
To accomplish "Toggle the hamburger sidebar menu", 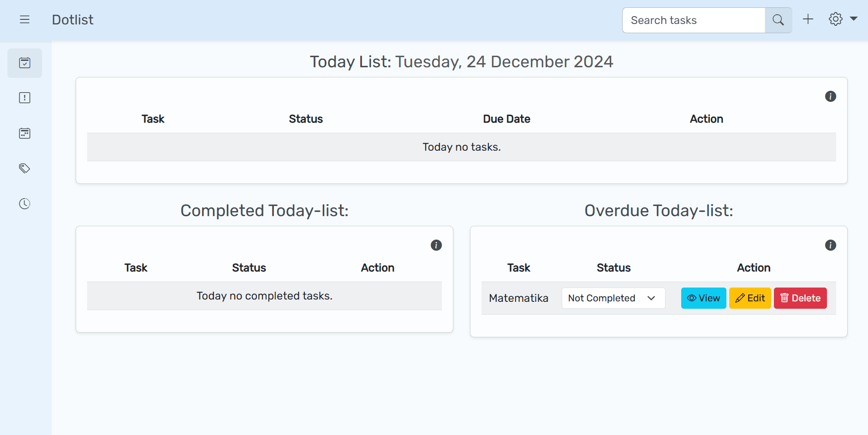I will (24, 19).
